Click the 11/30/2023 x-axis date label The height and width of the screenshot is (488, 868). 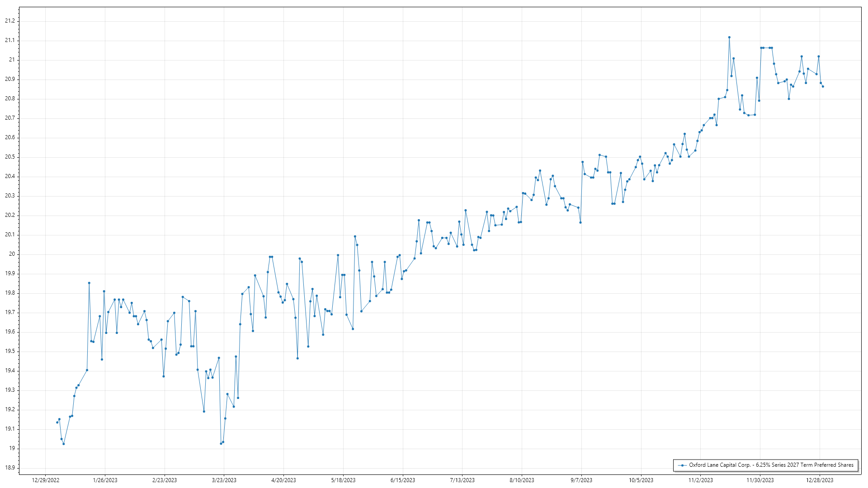[760, 480]
